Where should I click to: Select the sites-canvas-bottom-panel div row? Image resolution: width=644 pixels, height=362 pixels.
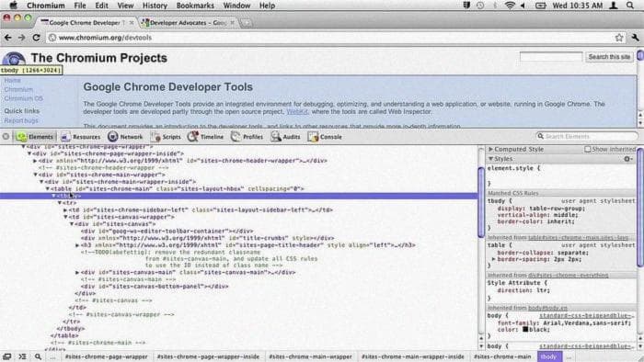(155, 287)
